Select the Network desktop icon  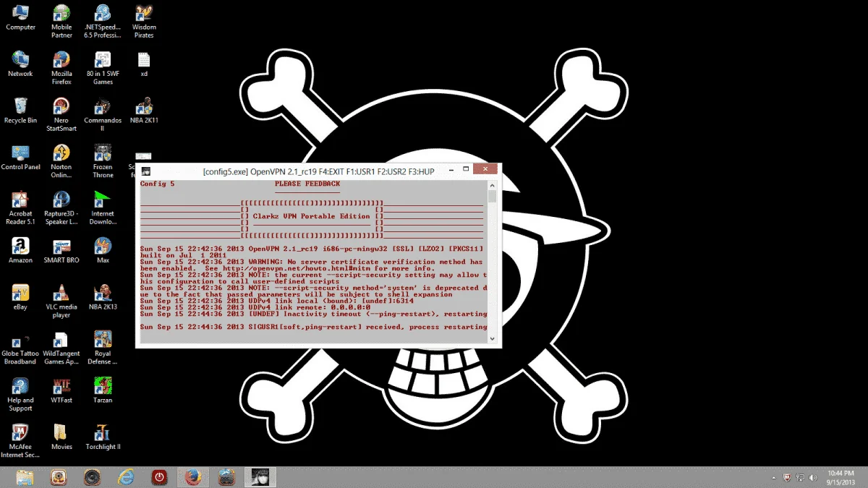coord(20,64)
